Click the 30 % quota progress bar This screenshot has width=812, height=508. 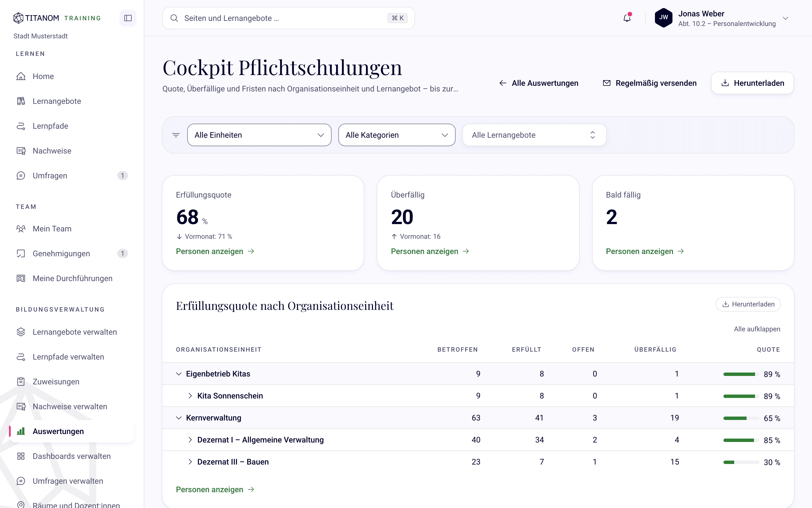[x=741, y=462]
